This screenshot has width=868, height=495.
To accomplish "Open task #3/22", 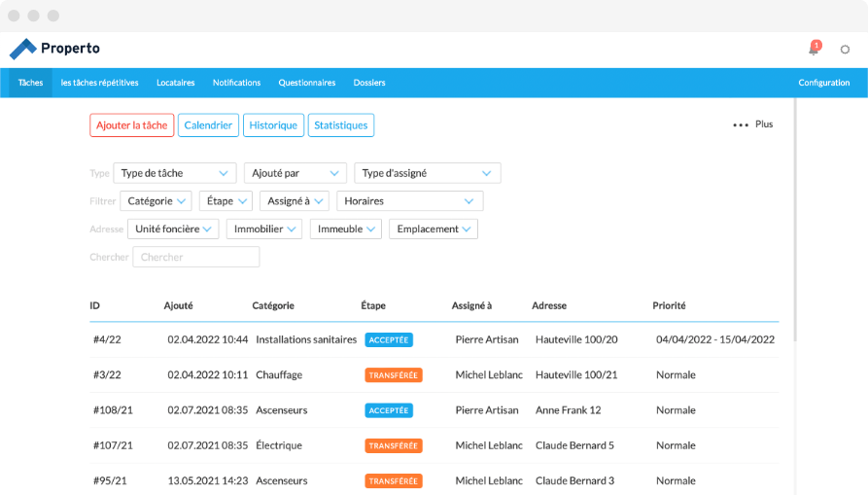I will (107, 374).
